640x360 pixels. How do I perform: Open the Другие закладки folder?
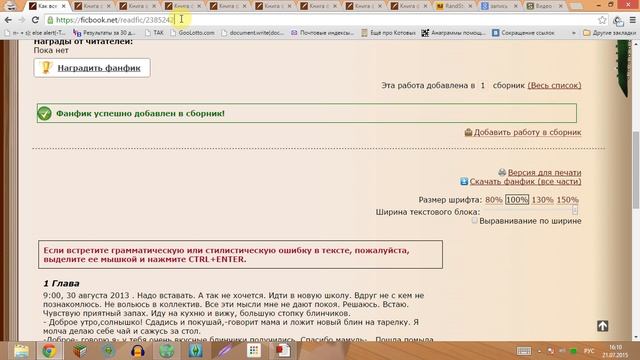[x=609, y=33]
